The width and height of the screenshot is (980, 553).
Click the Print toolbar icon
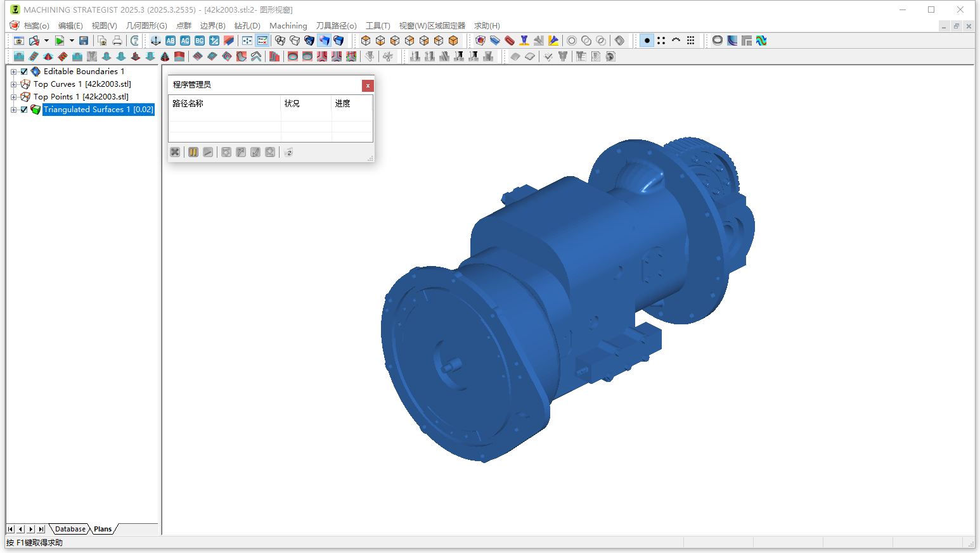point(118,40)
